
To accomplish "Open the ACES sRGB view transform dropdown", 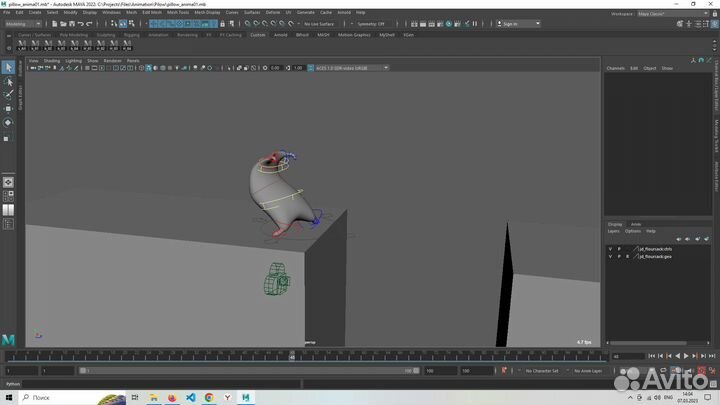I will point(352,68).
